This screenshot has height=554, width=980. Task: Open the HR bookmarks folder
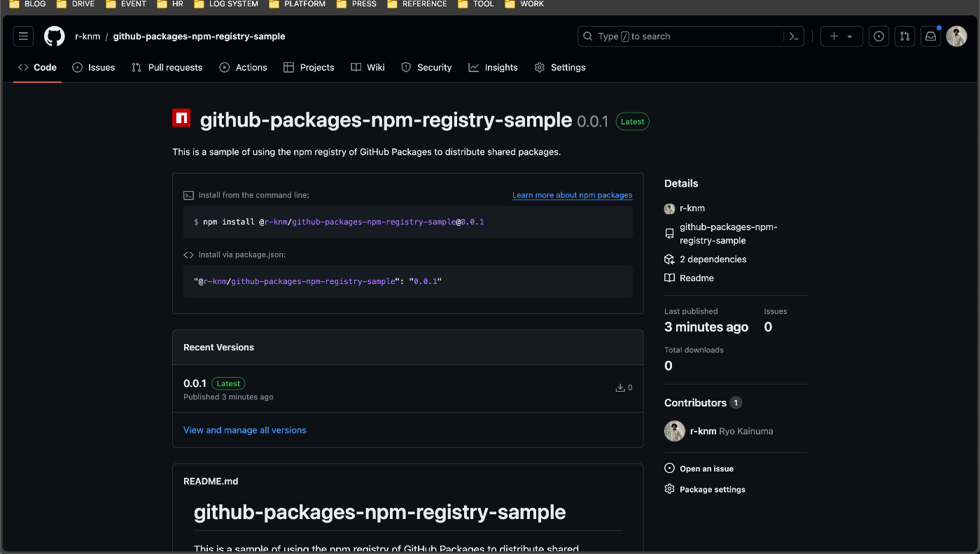170,4
